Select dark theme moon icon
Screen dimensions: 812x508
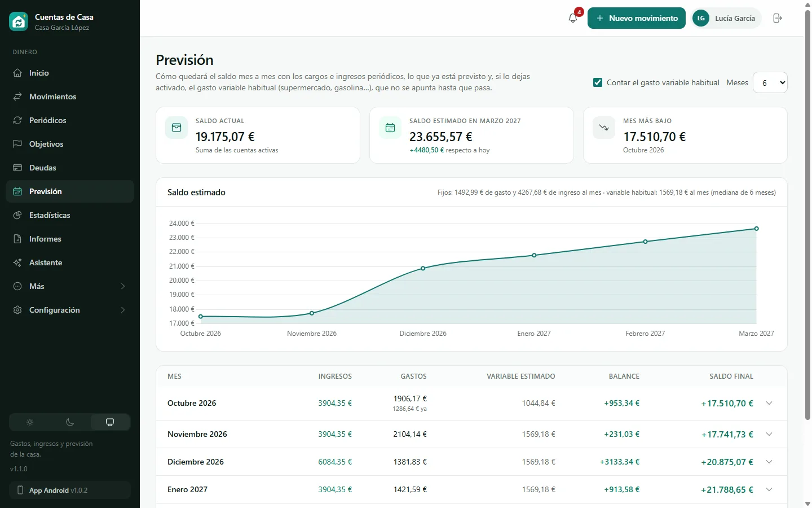coord(70,422)
